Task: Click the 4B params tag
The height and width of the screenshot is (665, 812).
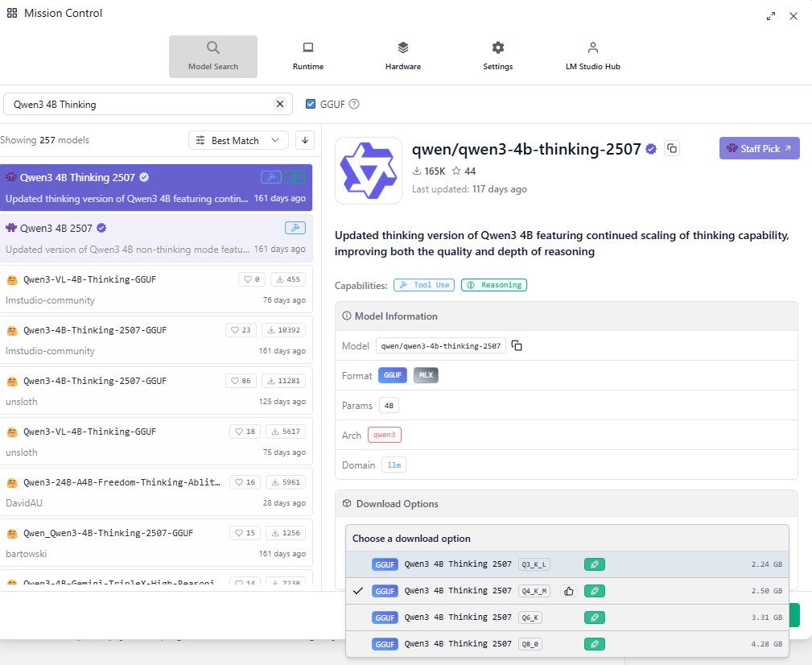Action: (389, 406)
